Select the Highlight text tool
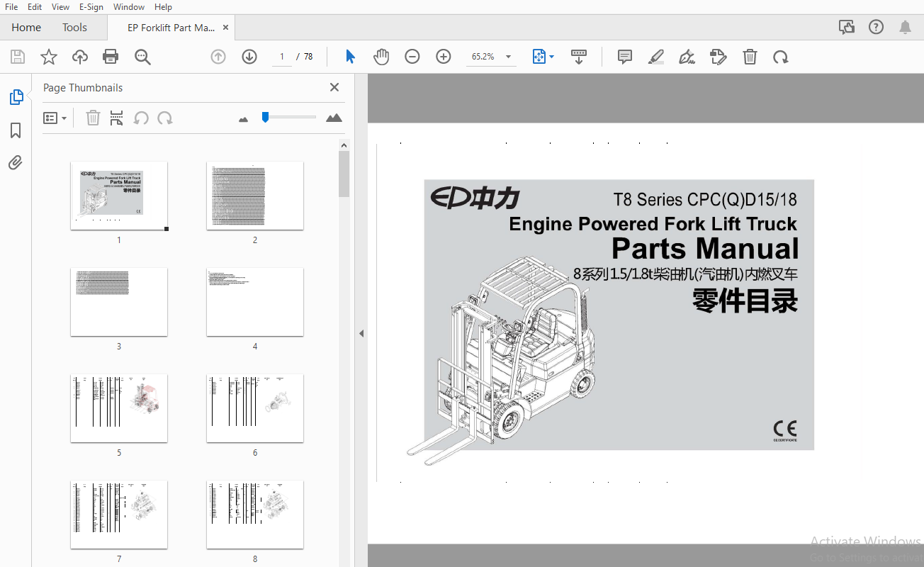The height and width of the screenshot is (567, 924). [656, 57]
